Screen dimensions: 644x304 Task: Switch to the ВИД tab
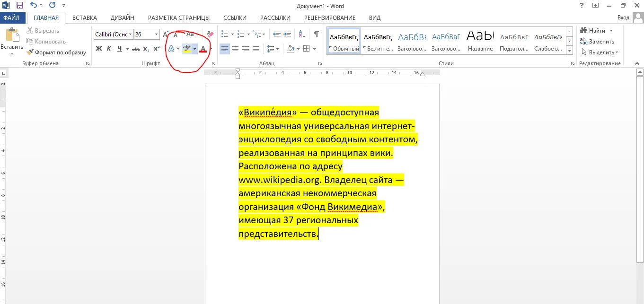point(375,18)
